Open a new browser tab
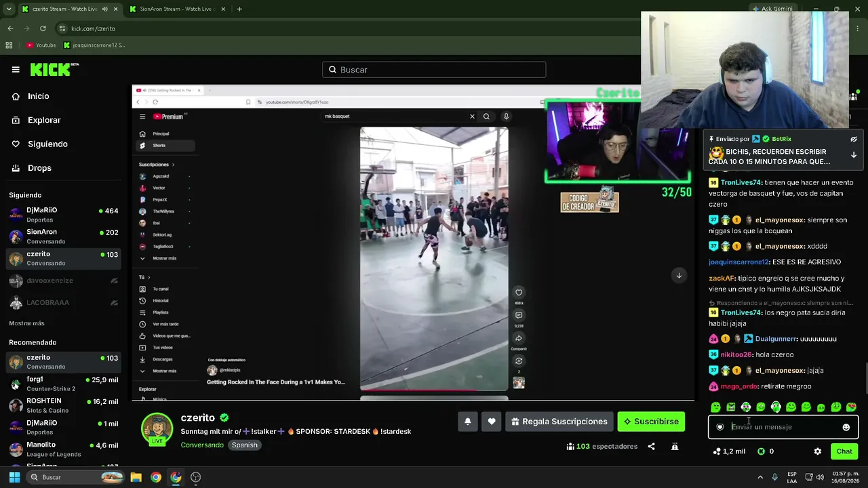868x488 pixels. coord(239,9)
